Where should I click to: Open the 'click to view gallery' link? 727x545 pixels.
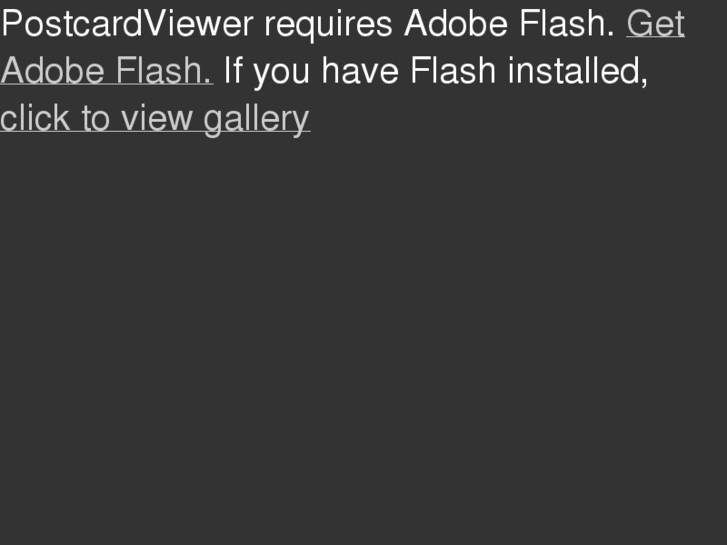click(x=155, y=119)
